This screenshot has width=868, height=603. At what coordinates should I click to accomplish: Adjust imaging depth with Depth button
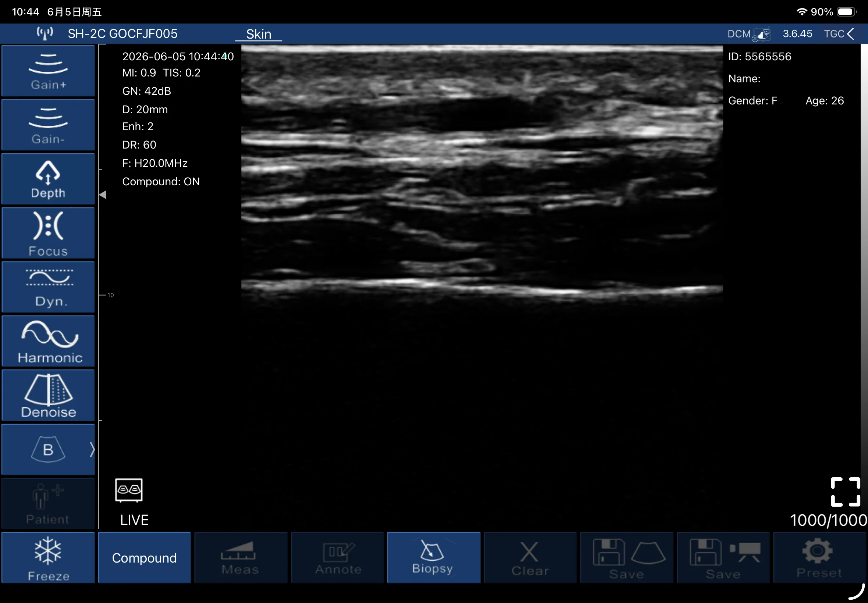click(48, 179)
